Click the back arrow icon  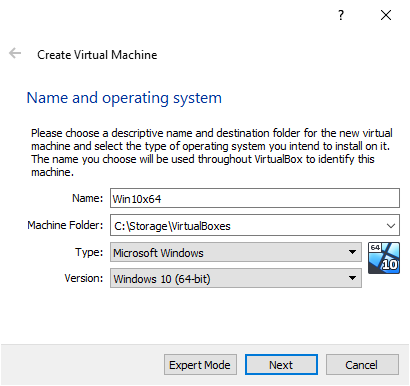15,53
